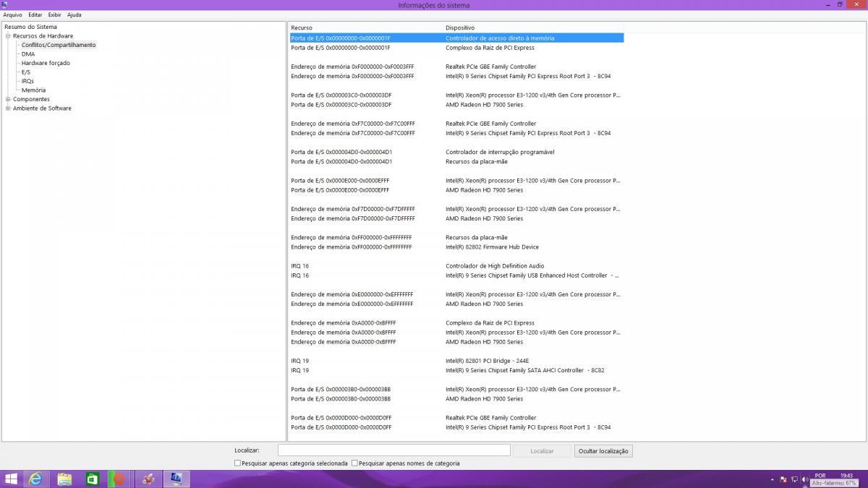Open the Arquivo menu

coord(12,14)
